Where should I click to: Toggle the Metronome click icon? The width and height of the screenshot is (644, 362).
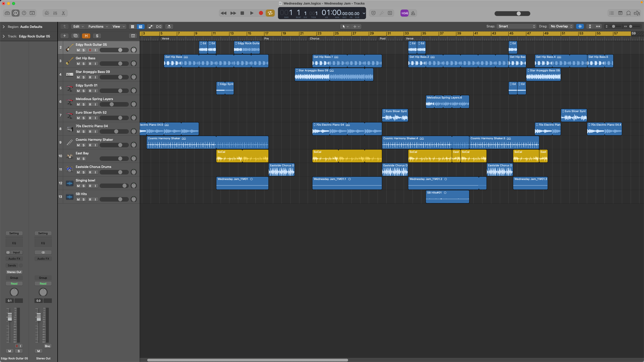[x=413, y=13]
